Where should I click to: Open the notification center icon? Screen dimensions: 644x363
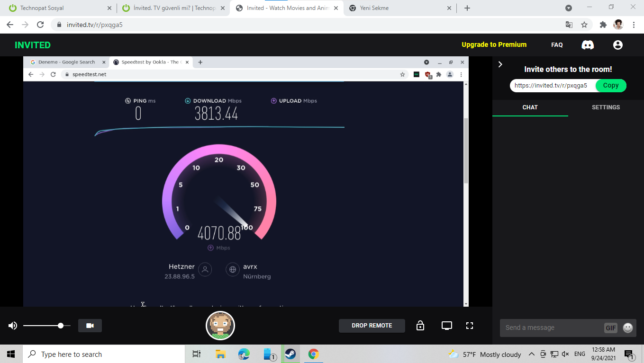coord(629,354)
